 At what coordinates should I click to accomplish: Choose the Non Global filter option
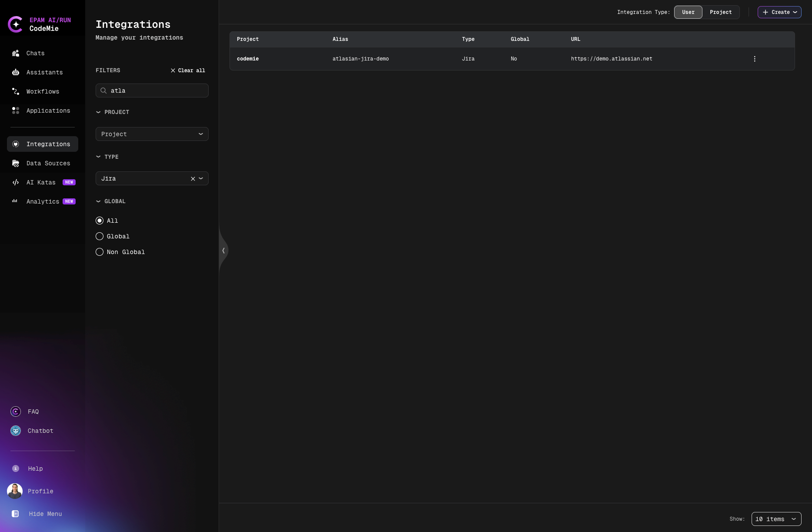pyautogui.click(x=100, y=252)
